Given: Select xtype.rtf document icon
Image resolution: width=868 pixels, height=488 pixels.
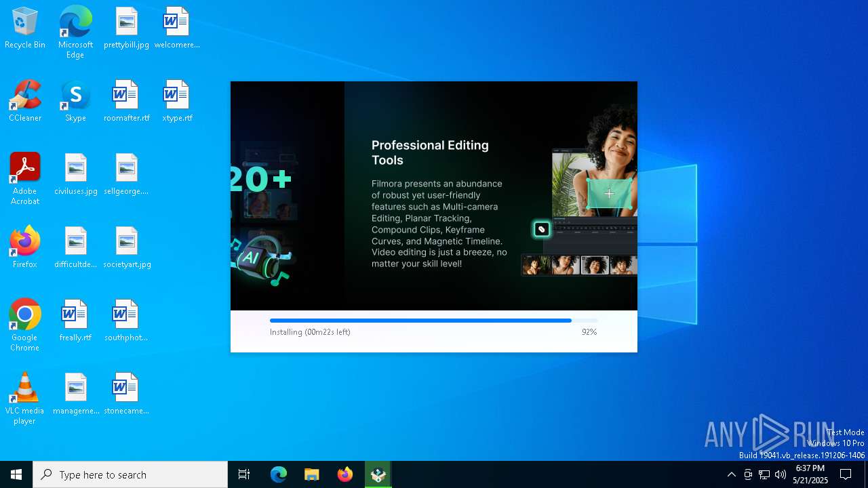Looking at the screenshot, I should pos(176,101).
